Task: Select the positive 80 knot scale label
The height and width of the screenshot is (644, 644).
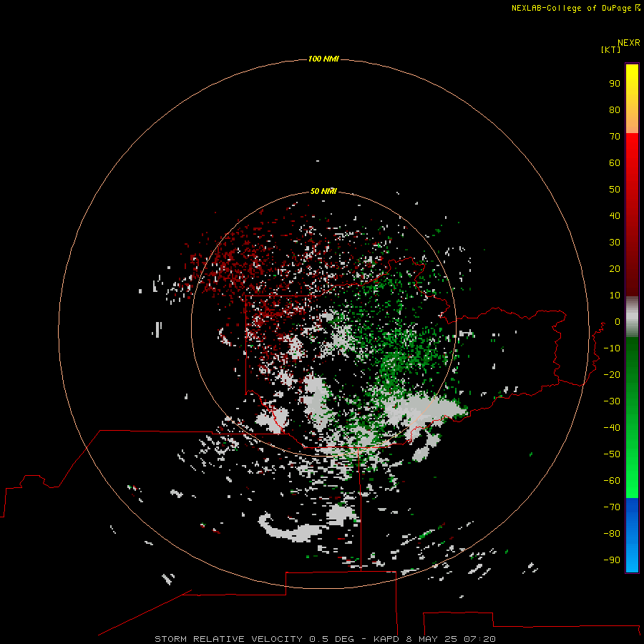Action: tap(615, 110)
